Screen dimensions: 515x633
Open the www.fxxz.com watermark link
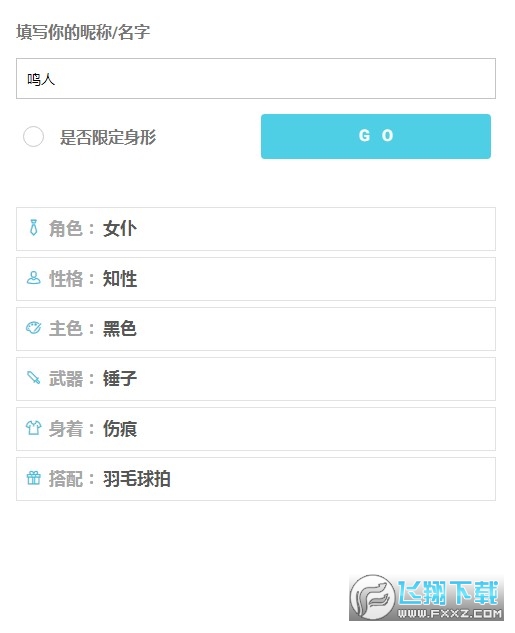point(450,614)
